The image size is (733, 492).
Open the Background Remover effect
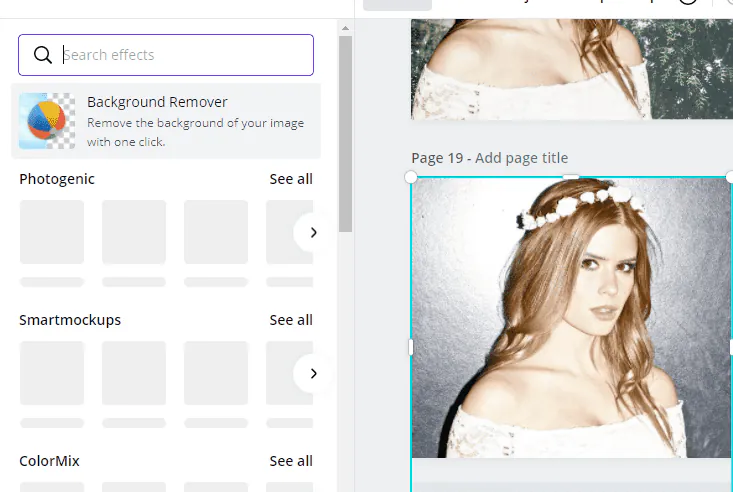click(x=166, y=121)
